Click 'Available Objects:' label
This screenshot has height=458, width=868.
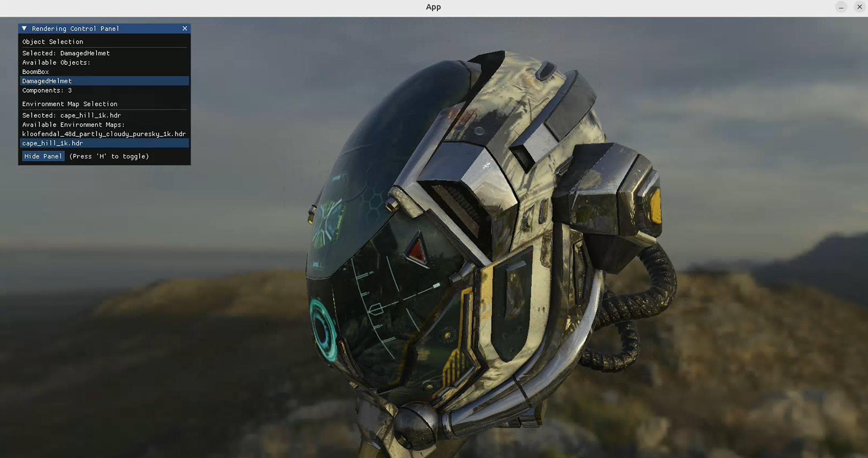[x=56, y=63]
